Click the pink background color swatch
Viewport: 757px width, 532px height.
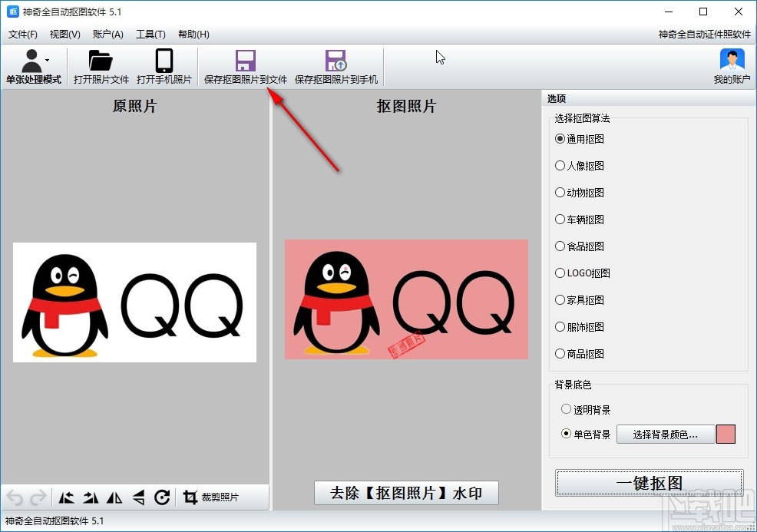(x=726, y=435)
